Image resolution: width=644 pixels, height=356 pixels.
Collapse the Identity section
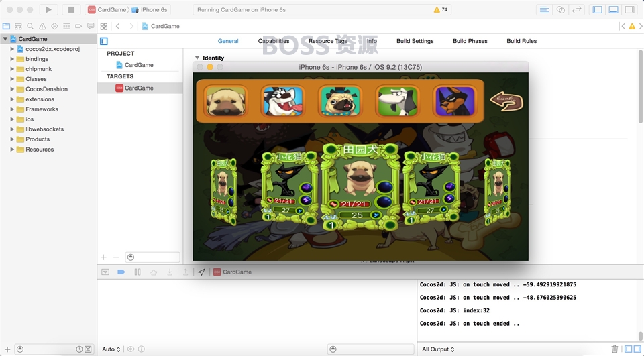click(197, 58)
